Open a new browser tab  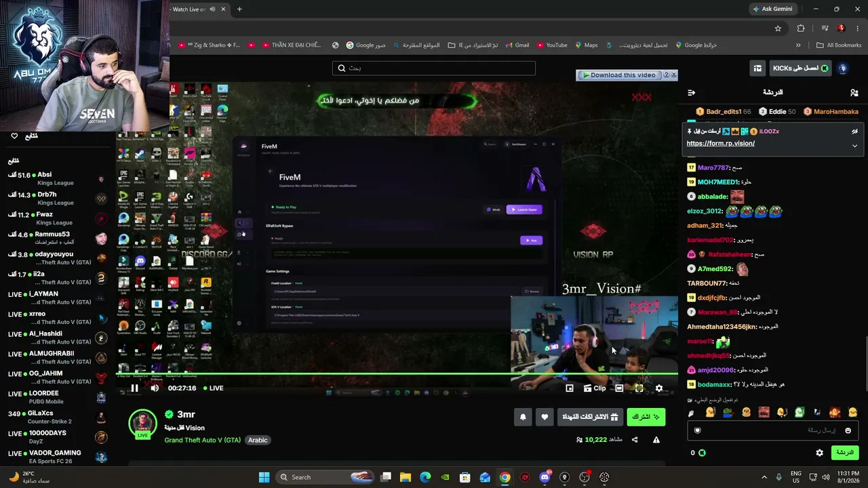point(239,9)
